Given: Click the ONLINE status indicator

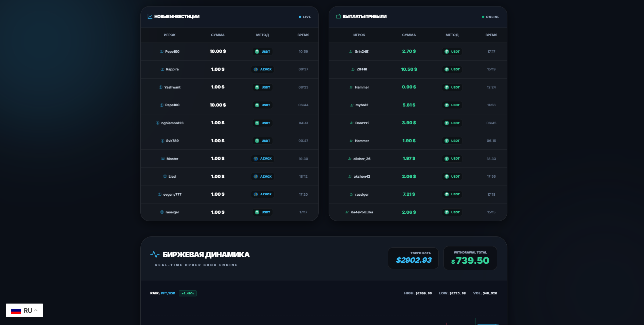Looking at the screenshot, I should click(x=491, y=17).
